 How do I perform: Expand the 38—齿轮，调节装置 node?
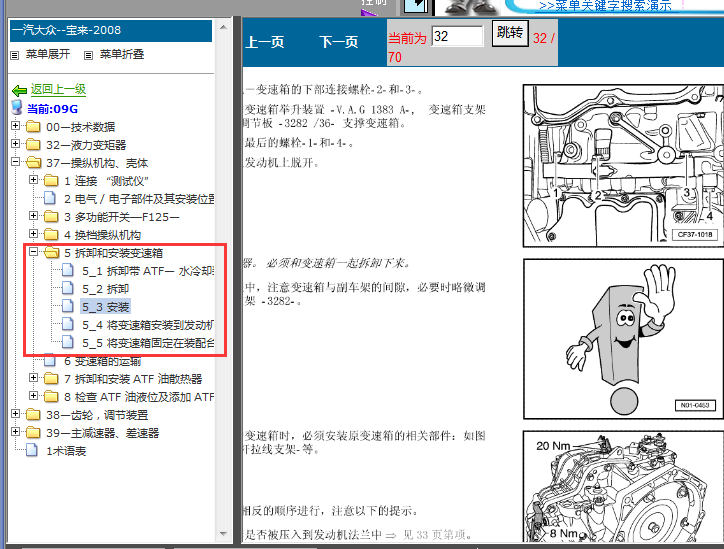pos(15,414)
